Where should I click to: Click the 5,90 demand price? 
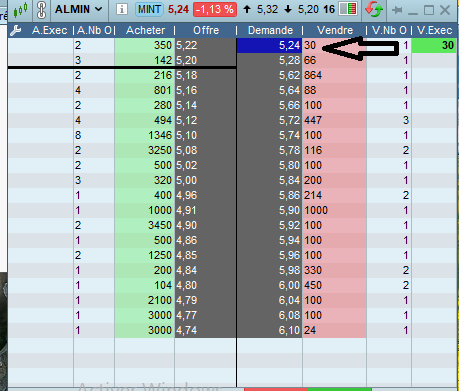pos(290,210)
